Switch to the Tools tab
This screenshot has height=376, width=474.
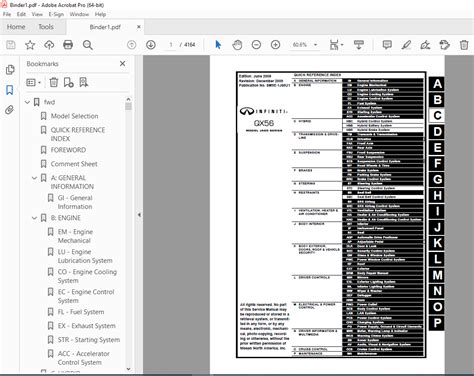pyautogui.click(x=46, y=27)
